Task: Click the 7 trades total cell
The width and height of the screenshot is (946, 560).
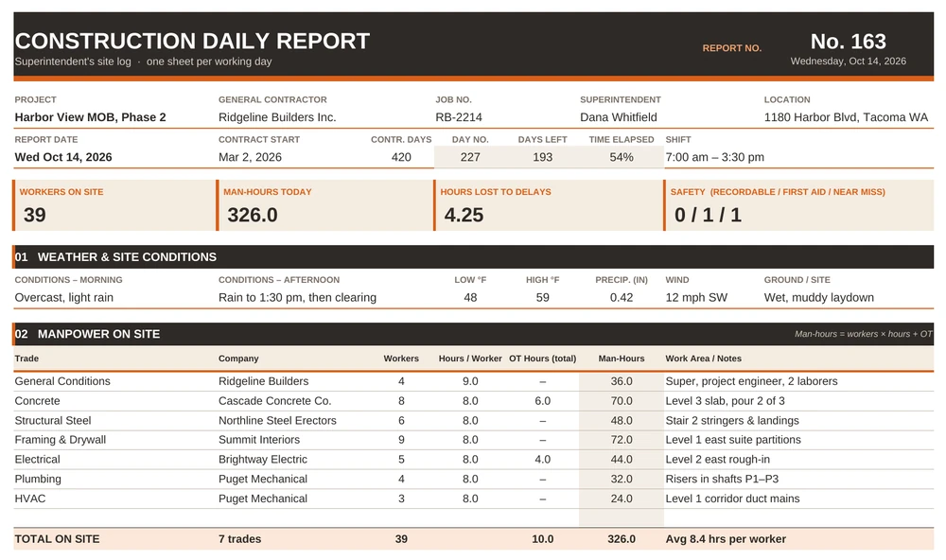Action: coord(239,539)
